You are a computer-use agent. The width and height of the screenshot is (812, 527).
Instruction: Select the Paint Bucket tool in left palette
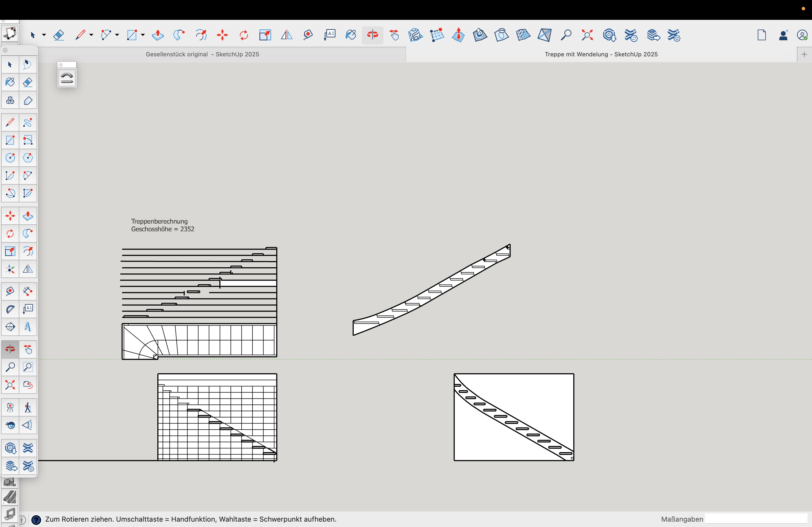coord(10,82)
